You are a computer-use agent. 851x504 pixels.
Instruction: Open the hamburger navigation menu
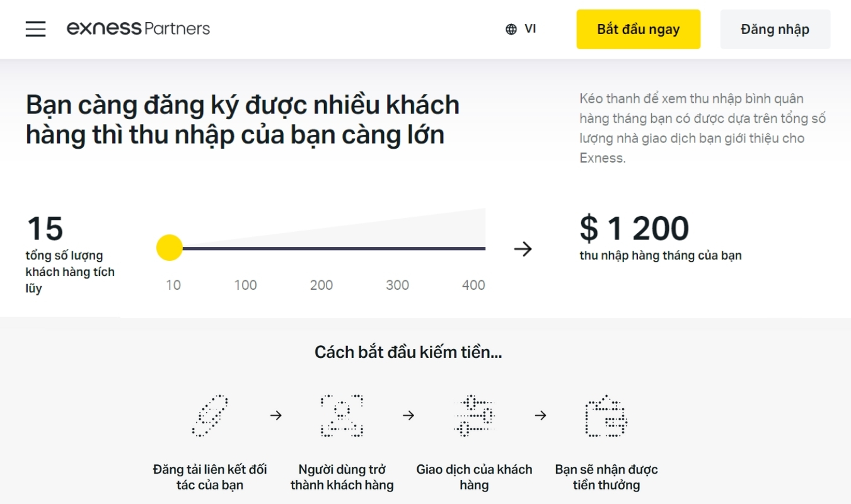tap(35, 28)
